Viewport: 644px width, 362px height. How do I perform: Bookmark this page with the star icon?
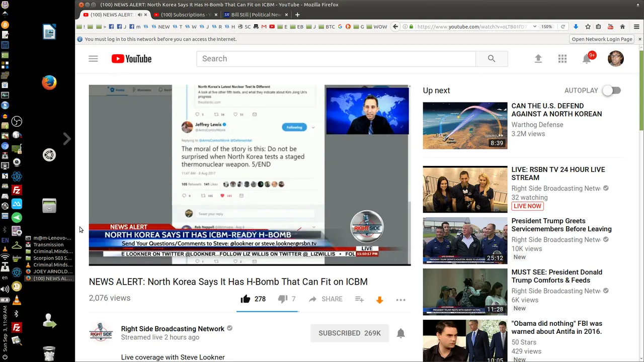587,27
